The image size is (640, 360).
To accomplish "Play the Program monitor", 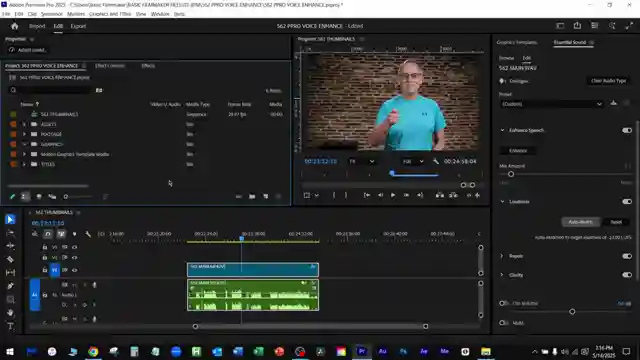I will point(393,196).
